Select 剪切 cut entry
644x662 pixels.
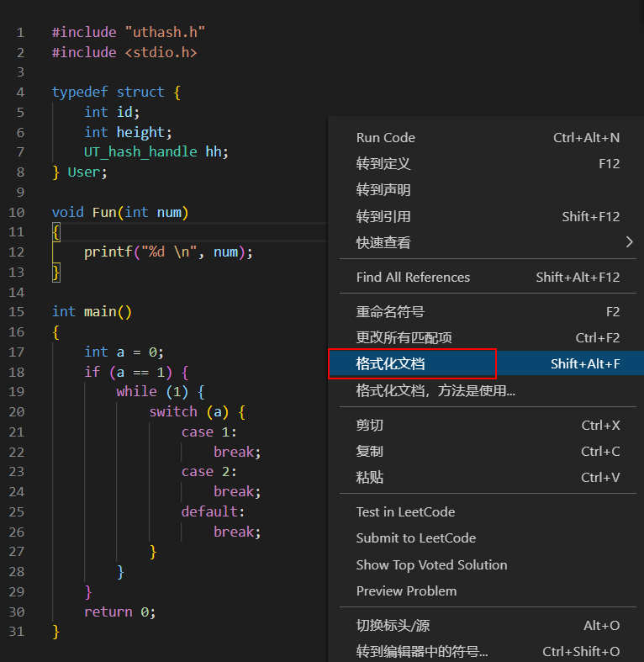[x=488, y=425]
